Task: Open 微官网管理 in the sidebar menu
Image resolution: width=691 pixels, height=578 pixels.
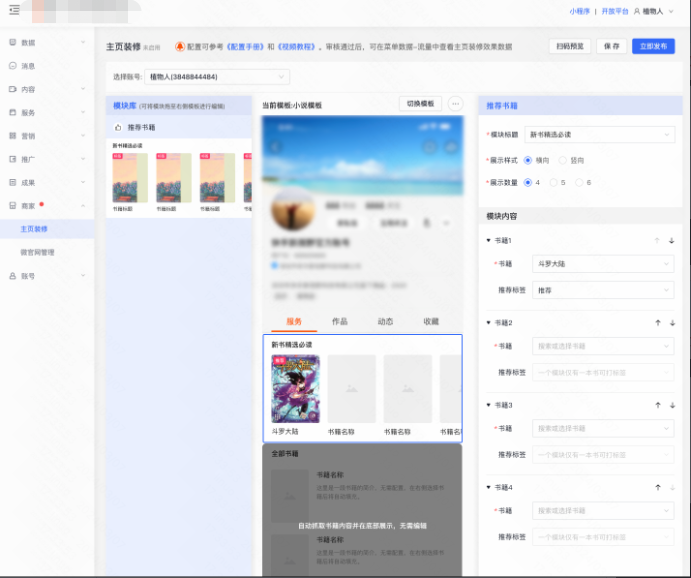Action: click(x=38, y=252)
